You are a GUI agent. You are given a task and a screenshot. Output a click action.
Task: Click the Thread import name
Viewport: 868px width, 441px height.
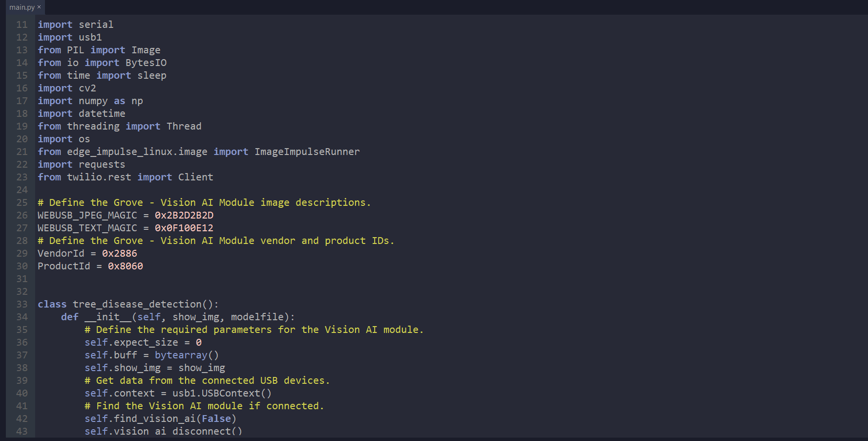184,126
